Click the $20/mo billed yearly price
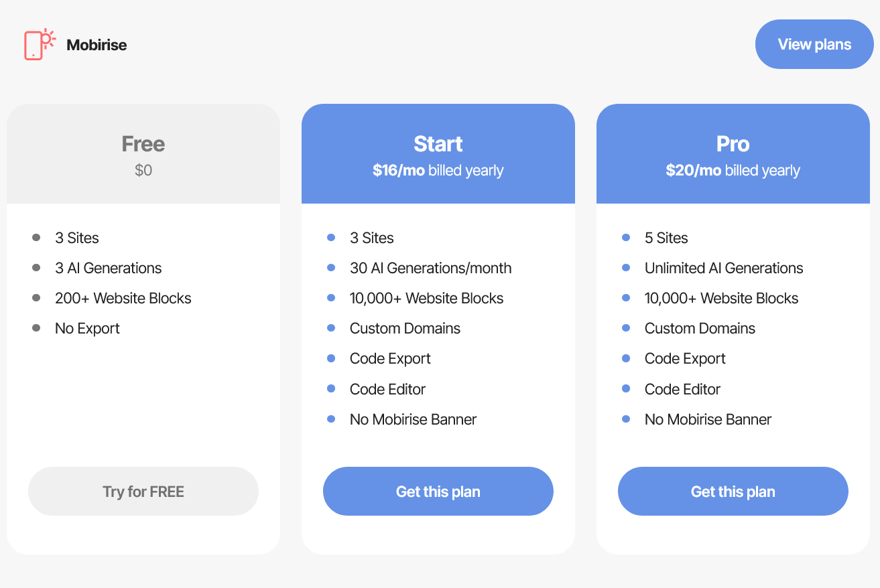 (x=733, y=170)
